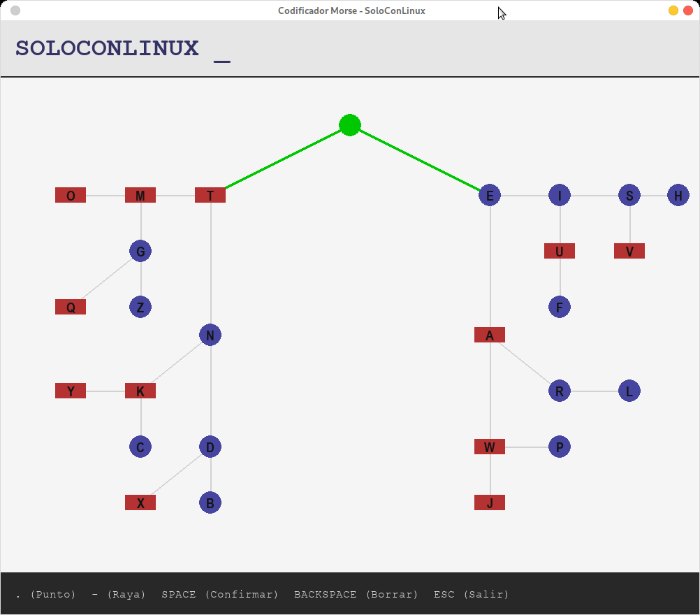Click the blue N circle node
Screen dimensions: 700x615
tap(210, 335)
